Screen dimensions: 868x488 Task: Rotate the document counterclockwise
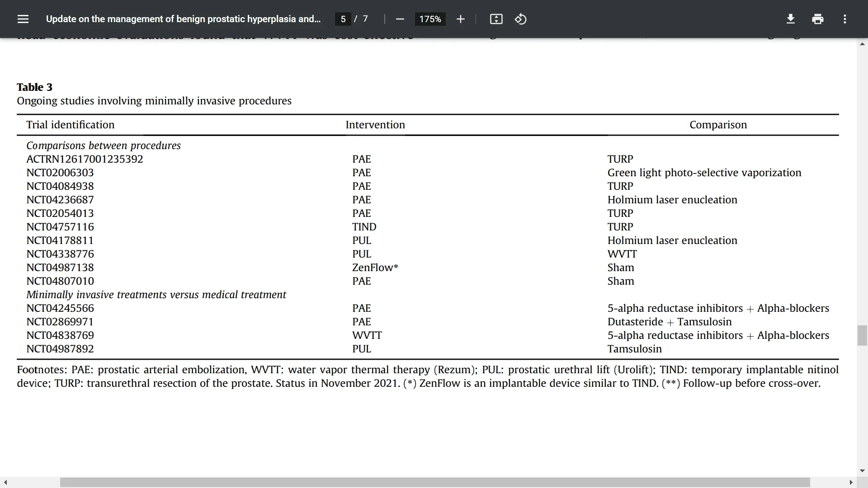(x=520, y=19)
